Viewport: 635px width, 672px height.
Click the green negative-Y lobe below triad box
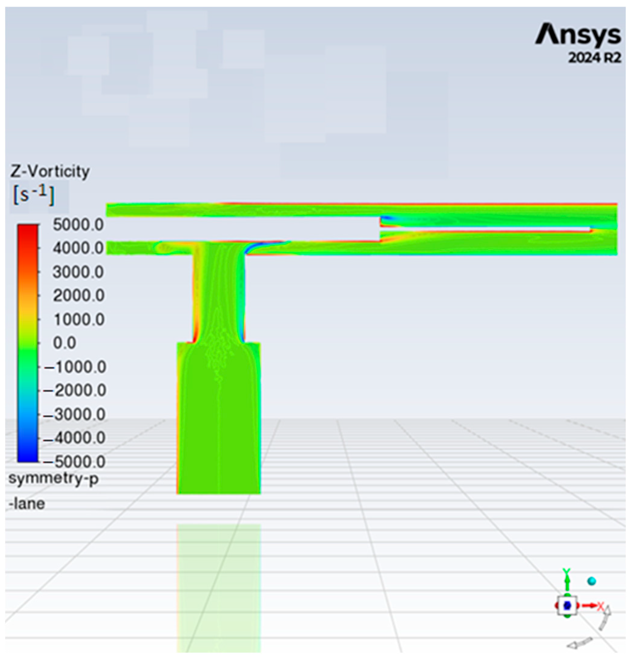[x=568, y=617]
